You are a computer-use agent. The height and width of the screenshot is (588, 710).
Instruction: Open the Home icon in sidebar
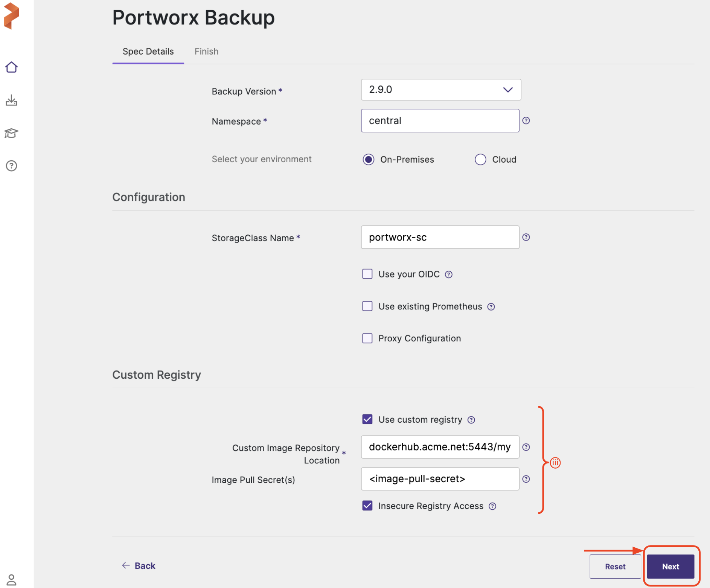11,67
